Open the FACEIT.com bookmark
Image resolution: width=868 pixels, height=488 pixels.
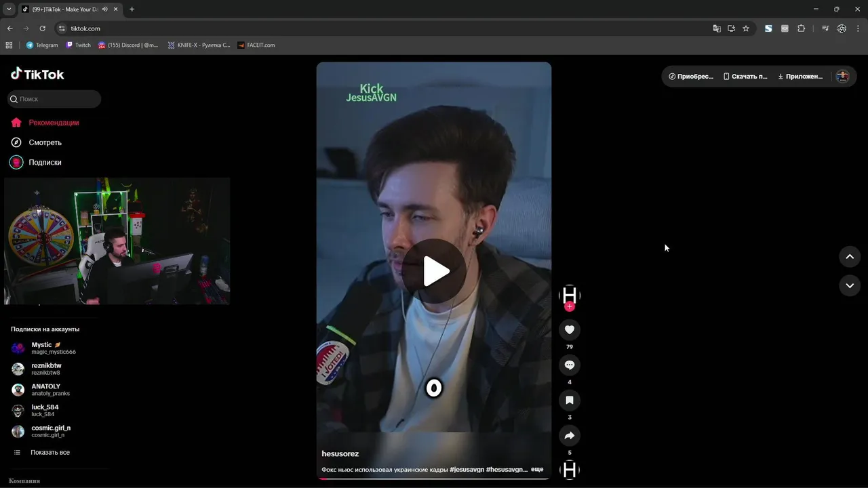[256, 45]
